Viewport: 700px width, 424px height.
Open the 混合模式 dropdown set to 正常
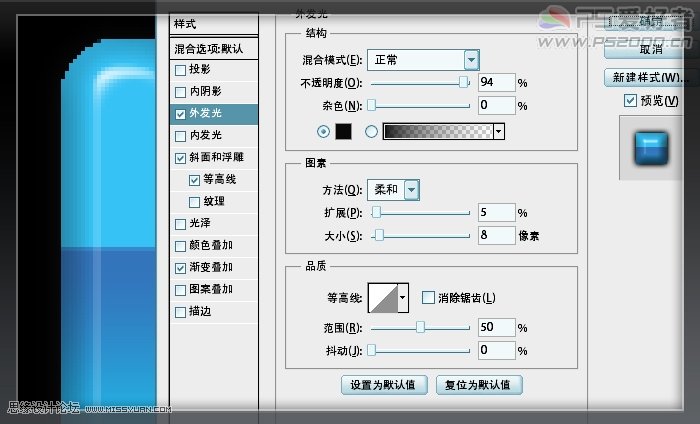tap(423, 60)
